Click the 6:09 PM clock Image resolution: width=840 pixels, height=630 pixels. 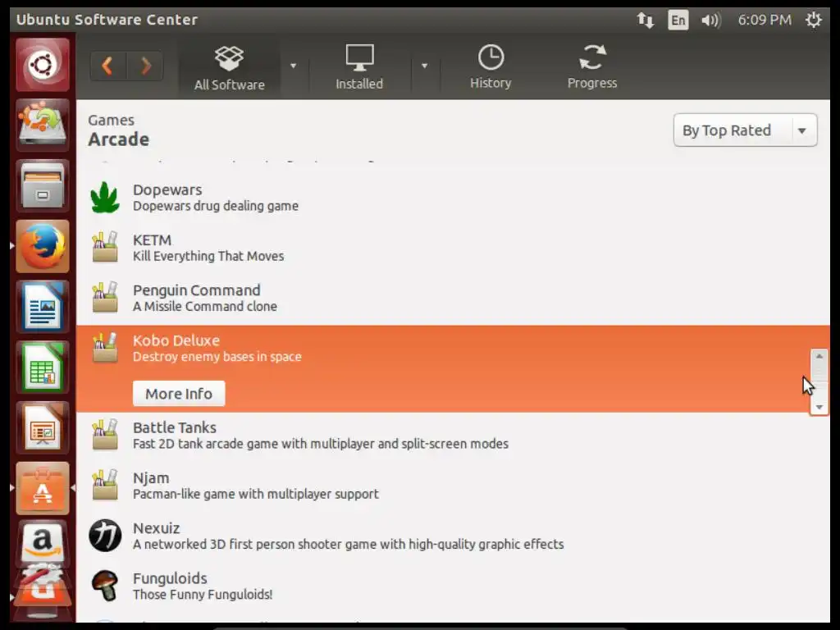pyautogui.click(x=765, y=20)
